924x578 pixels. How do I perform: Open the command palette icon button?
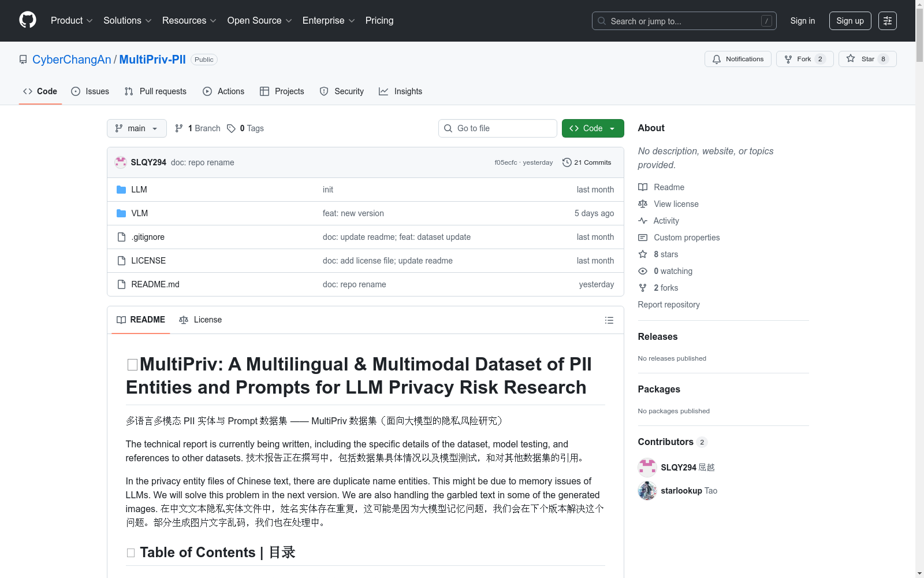(888, 21)
